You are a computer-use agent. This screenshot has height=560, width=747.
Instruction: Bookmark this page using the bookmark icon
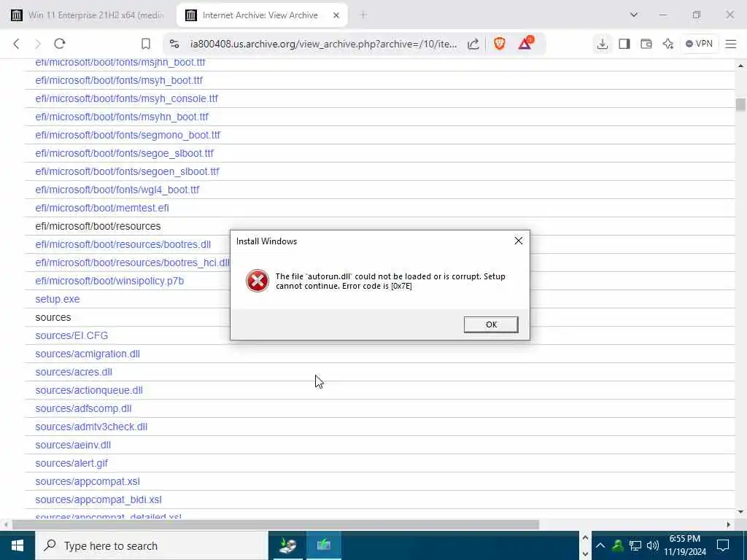(146, 44)
